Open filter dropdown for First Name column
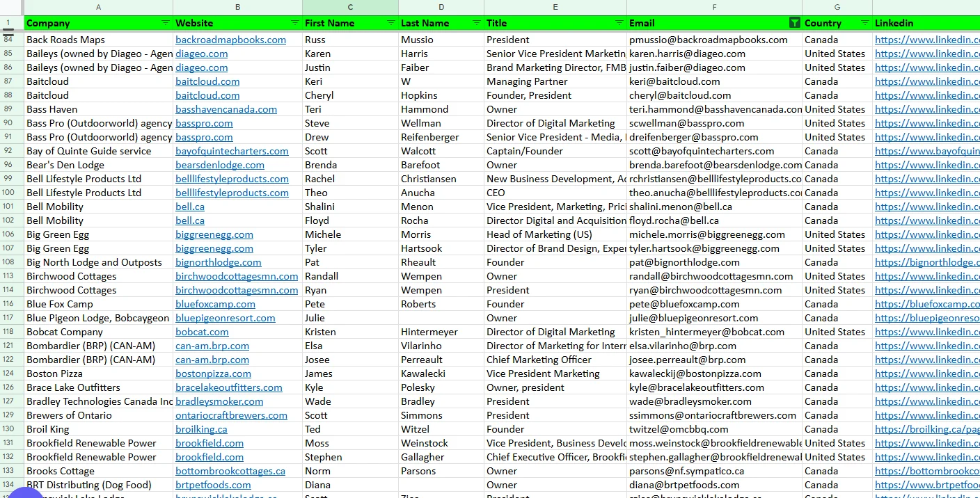The width and height of the screenshot is (980, 498). point(391,23)
